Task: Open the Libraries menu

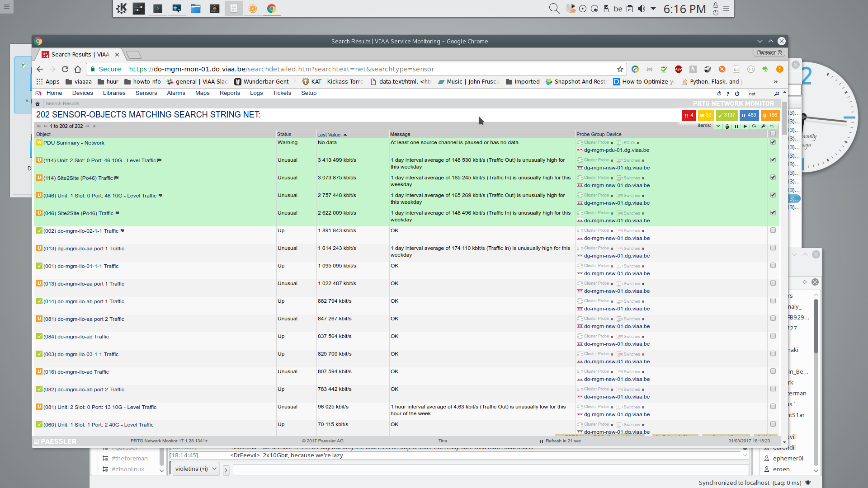Action: coord(114,93)
